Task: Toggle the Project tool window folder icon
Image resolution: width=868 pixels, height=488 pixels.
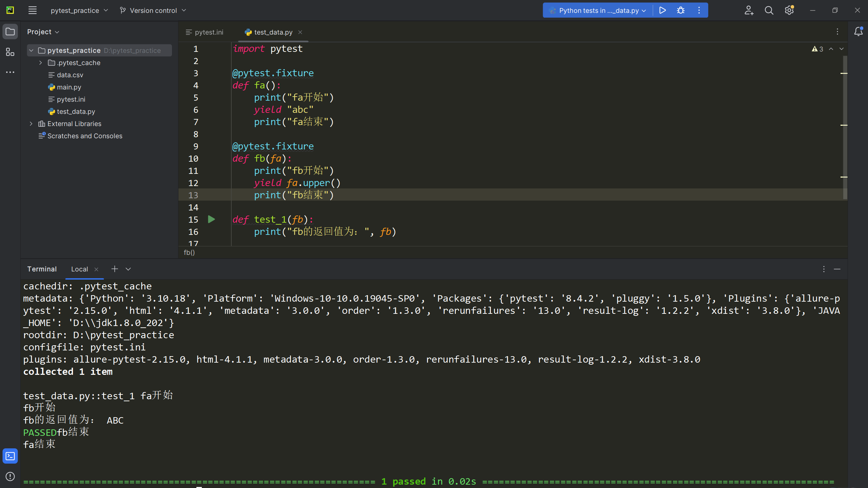Action: pyautogui.click(x=10, y=32)
